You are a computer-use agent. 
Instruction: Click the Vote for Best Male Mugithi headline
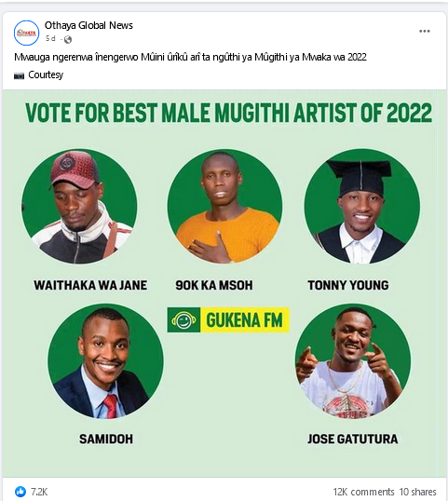click(228, 113)
